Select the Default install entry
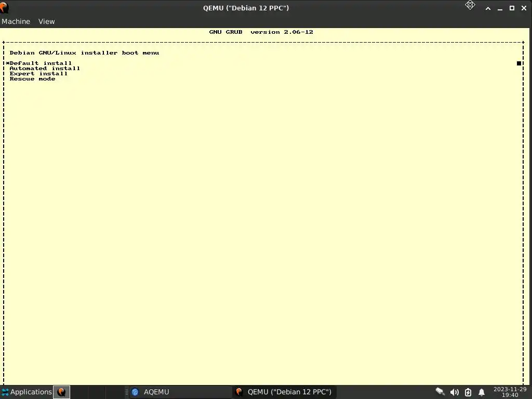This screenshot has height=399, width=532. (x=41, y=63)
